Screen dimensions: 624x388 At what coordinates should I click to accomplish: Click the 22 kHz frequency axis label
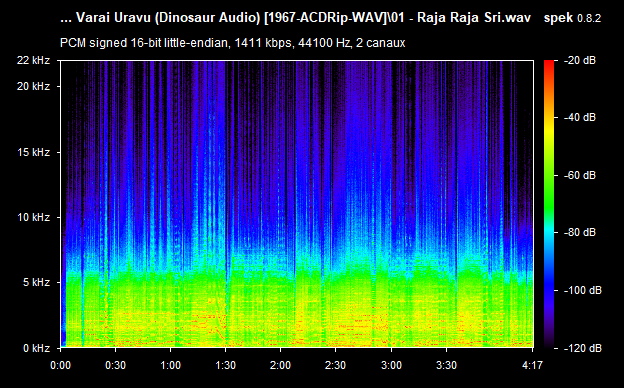tap(33, 60)
